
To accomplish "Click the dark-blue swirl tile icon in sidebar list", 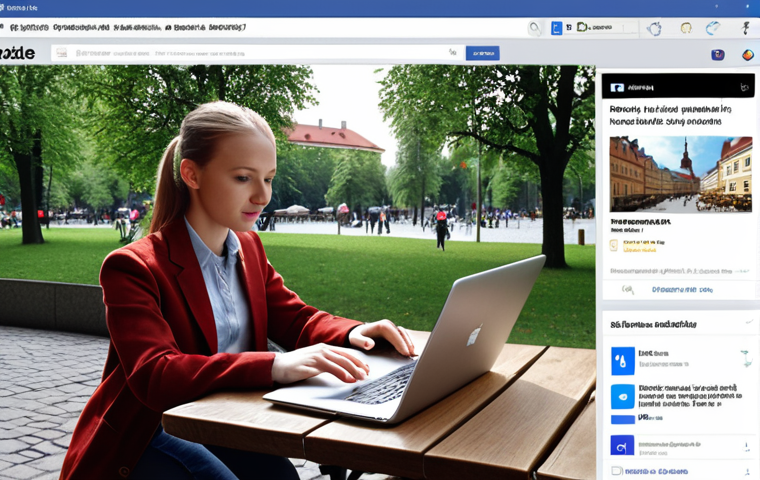I will [x=622, y=445].
